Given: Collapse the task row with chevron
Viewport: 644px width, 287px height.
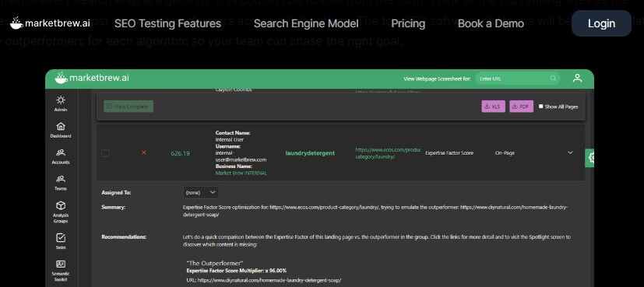Looking at the screenshot, I should (x=570, y=152).
